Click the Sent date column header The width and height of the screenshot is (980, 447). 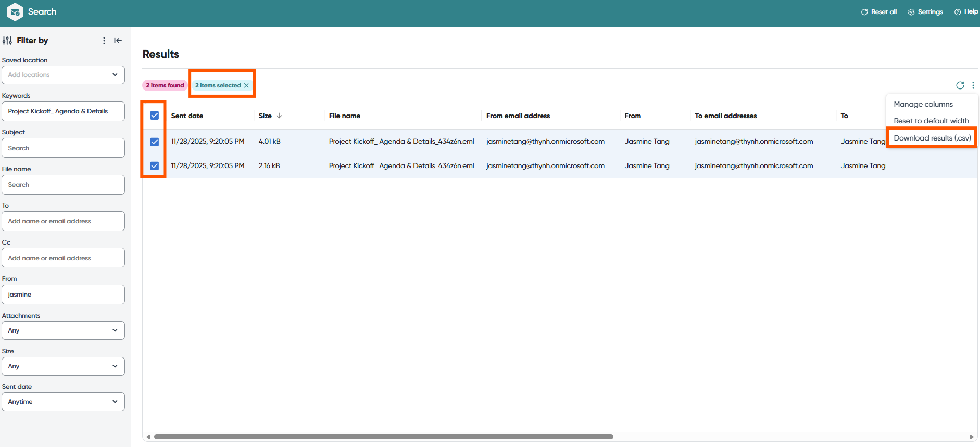pos(187,116)
